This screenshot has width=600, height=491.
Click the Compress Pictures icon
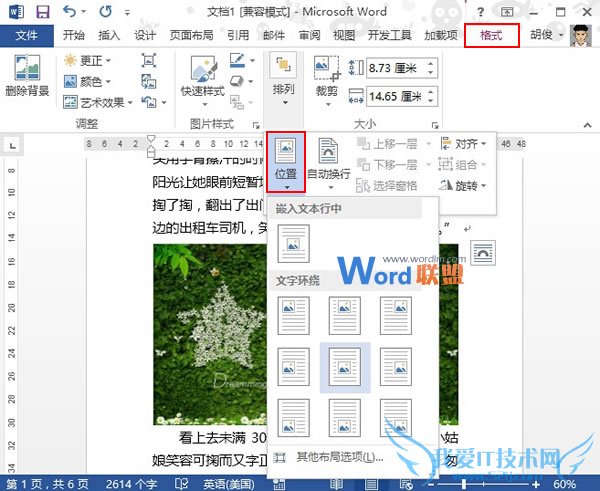148,60
